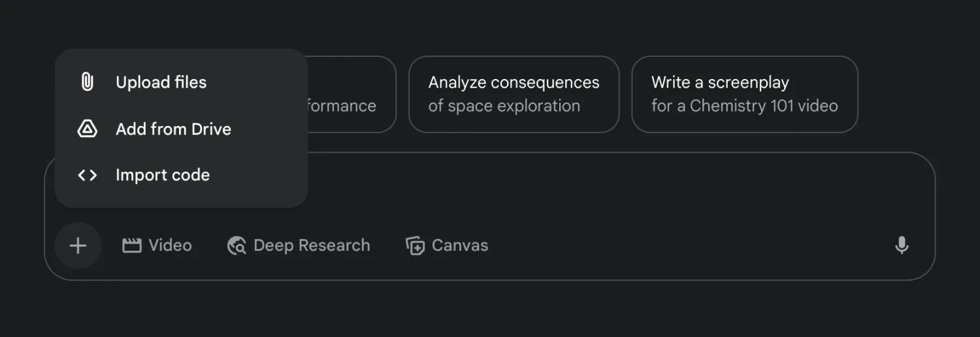Screen dimensions: 980x337
Task: Activate the microphone voice input
Action: click(x=902, y=246)
